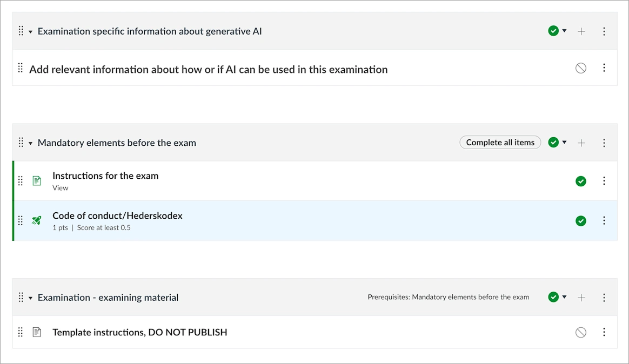Toggle published status of generative AI module
This screenshot has width=629, height=364.
[553, 31]
